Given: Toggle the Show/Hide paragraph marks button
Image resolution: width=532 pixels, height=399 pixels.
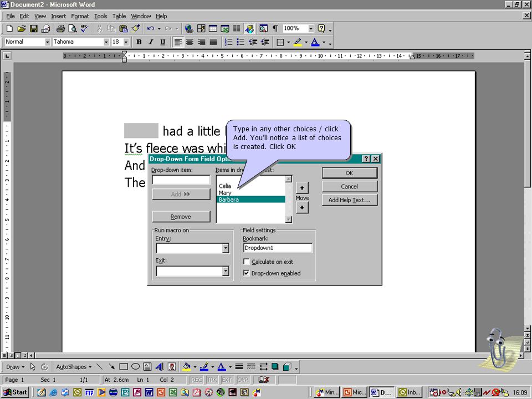Looking at the screenshot, I should coord(275,28).
